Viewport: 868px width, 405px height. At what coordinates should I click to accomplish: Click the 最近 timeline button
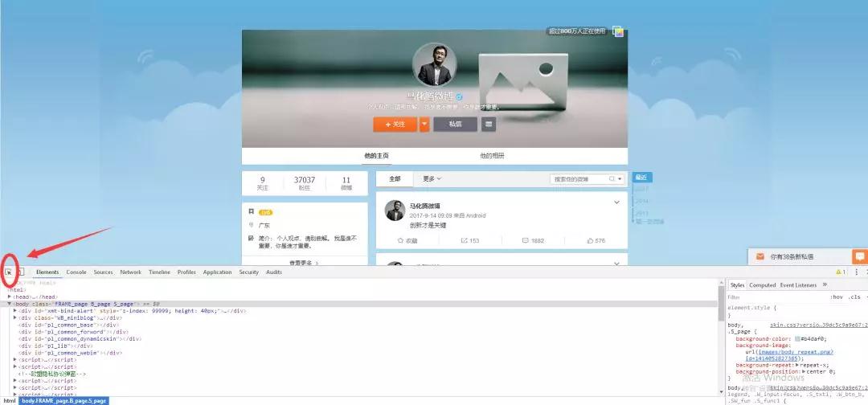[x=642, y=178]
